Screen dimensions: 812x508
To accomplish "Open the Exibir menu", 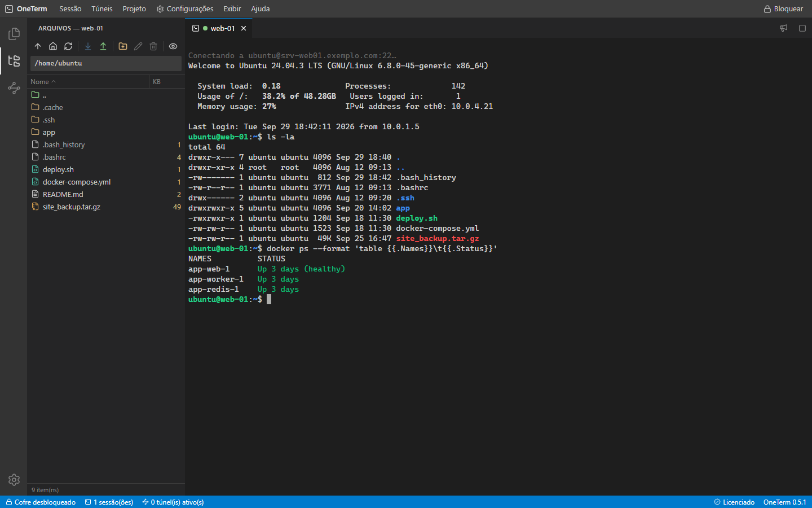I will pos(232,9).
